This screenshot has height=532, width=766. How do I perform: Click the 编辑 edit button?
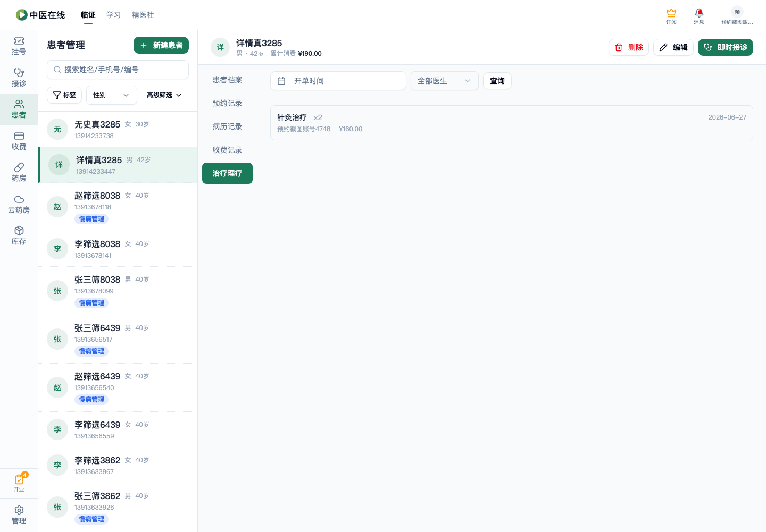(x=673, y=47)
